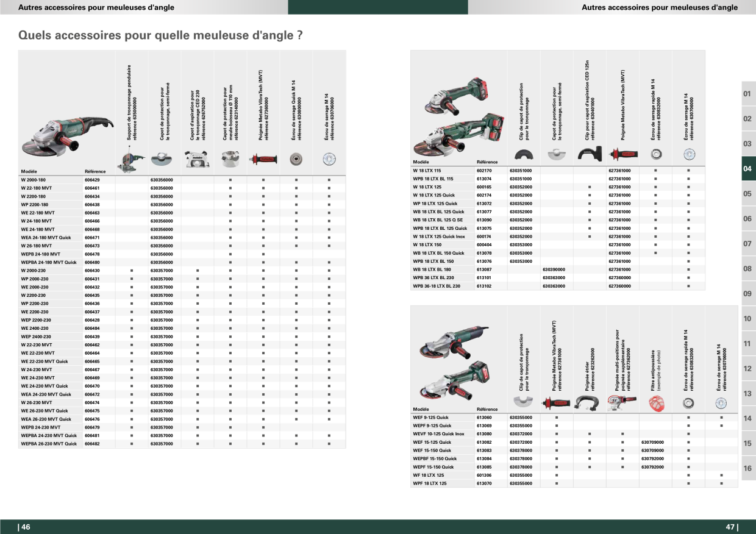The height and width of the screenshot is (534, 756).
Task: Click model name "W 2000-180"
Action: [34, 180]
